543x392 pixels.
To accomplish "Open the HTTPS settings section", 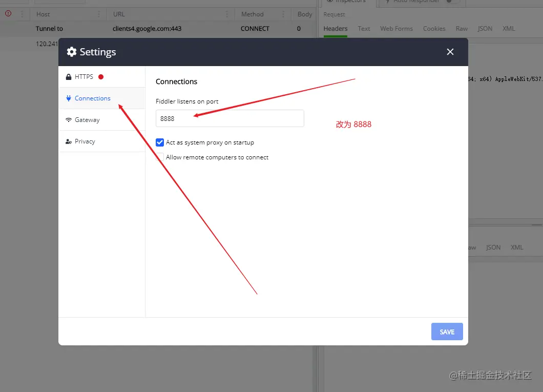I will (x=102, y=77).
